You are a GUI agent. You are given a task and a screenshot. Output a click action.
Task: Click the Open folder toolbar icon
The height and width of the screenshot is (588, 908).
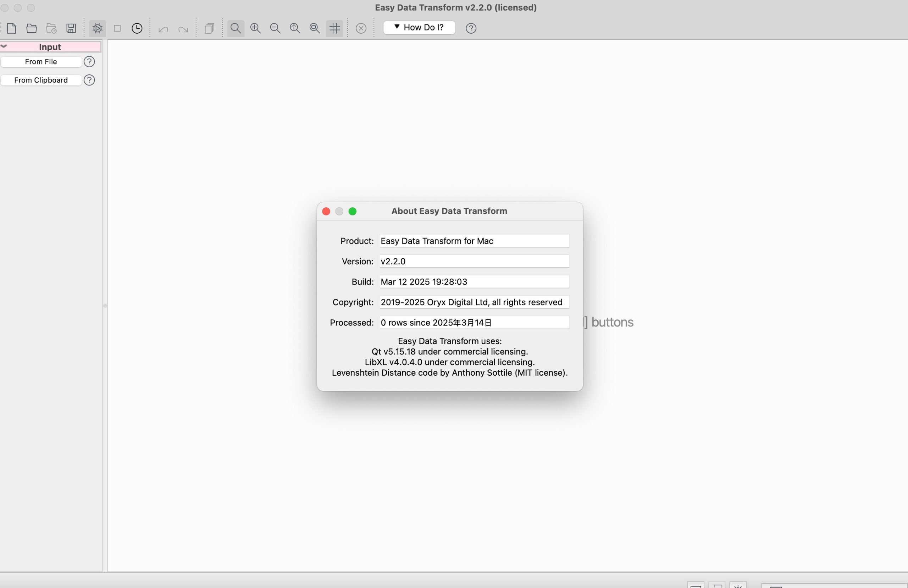tap(32, 28)
